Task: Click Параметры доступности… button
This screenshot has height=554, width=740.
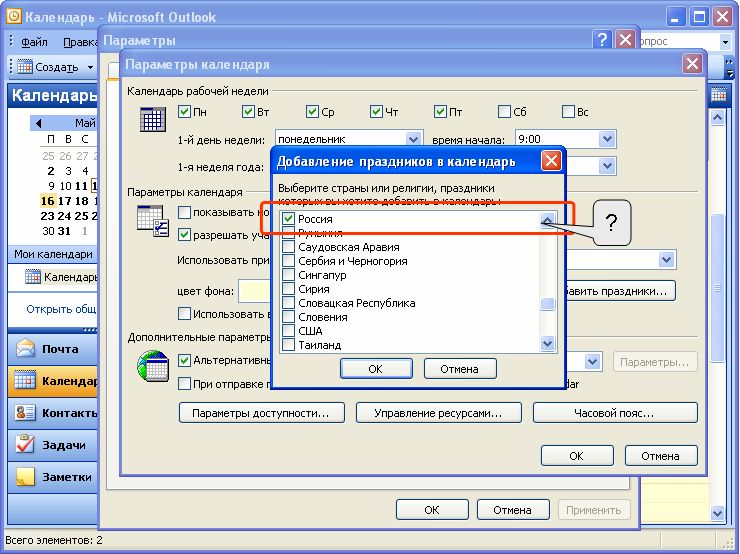Action: point(262,413)
